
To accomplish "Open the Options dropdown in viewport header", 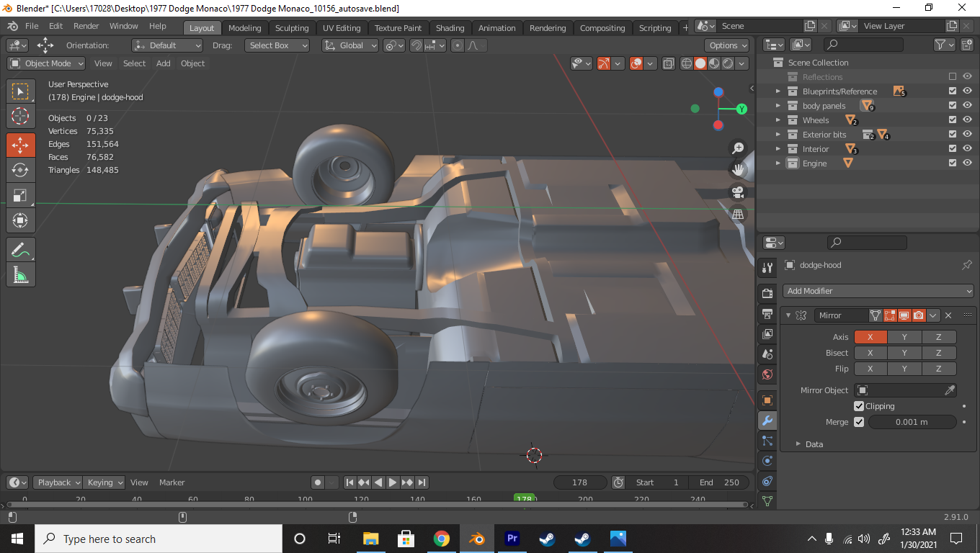I will coord(727,45).
